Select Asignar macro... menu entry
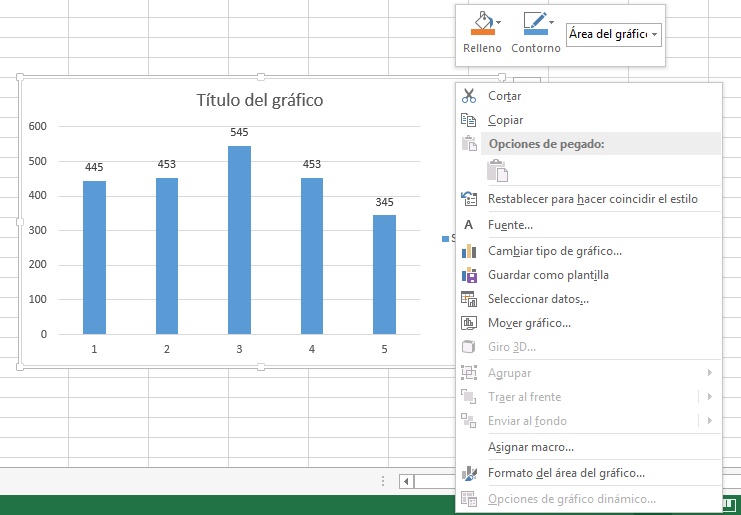 tap(530, 447)
